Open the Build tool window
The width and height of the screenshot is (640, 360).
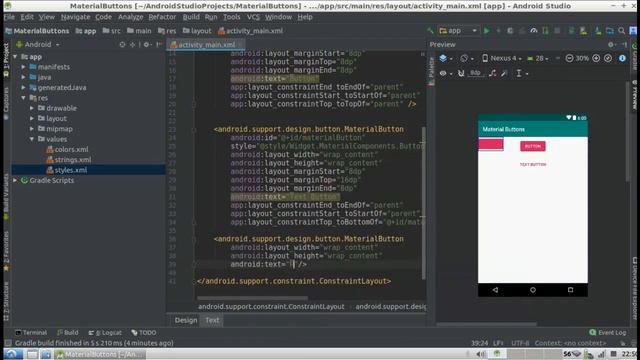[x=67, y=333]
